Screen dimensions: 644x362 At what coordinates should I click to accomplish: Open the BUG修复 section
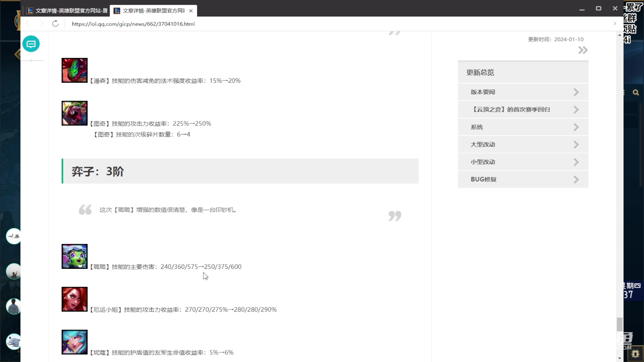click(523, 179)
